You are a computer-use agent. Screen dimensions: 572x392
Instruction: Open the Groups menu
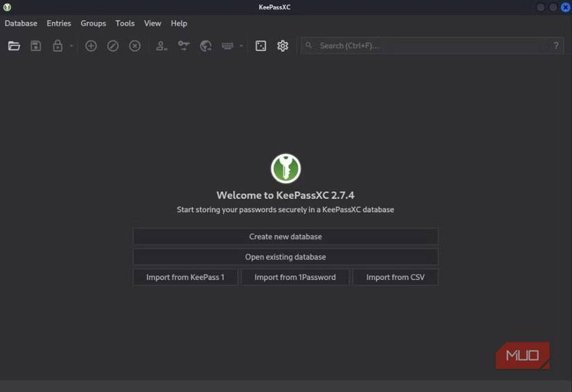(x=94, y=24)
